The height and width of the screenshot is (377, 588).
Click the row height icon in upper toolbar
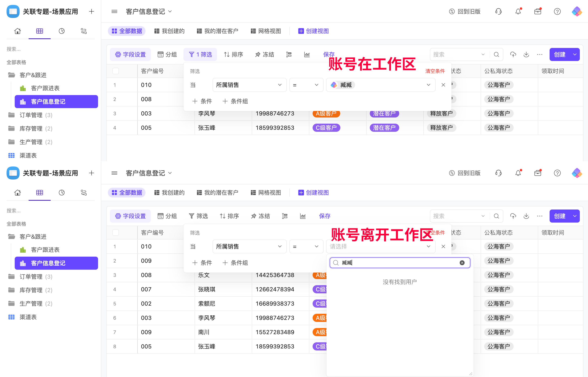(x=289, y=54)
